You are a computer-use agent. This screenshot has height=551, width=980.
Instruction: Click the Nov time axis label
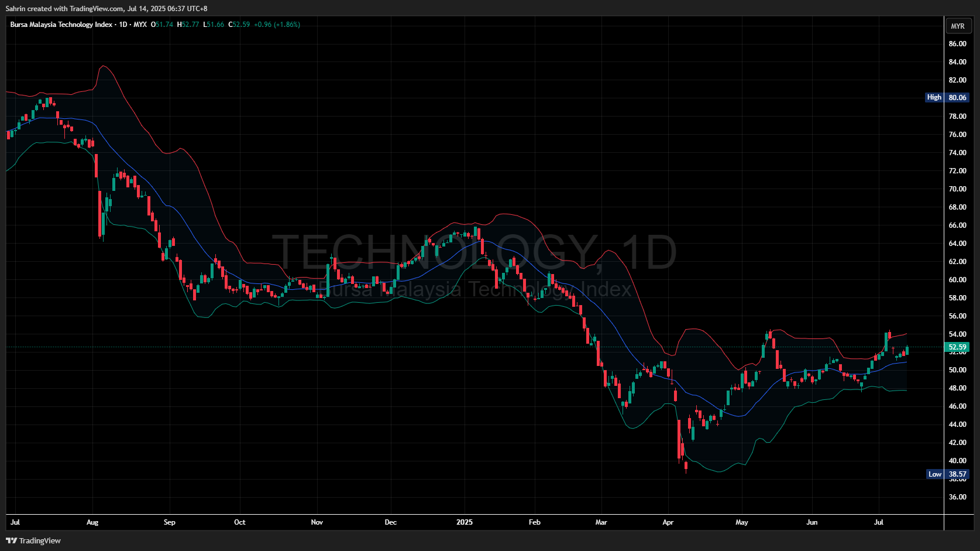[x=317, y=522]
